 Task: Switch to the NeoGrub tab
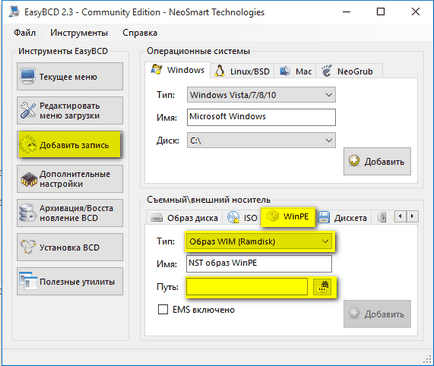(349, 71)
